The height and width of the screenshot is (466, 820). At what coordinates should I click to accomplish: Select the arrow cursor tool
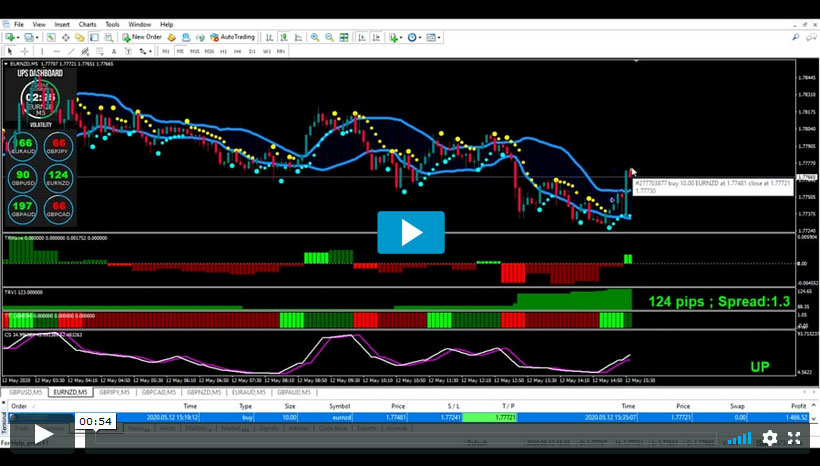pyautogui.click(x=10, y=51)
